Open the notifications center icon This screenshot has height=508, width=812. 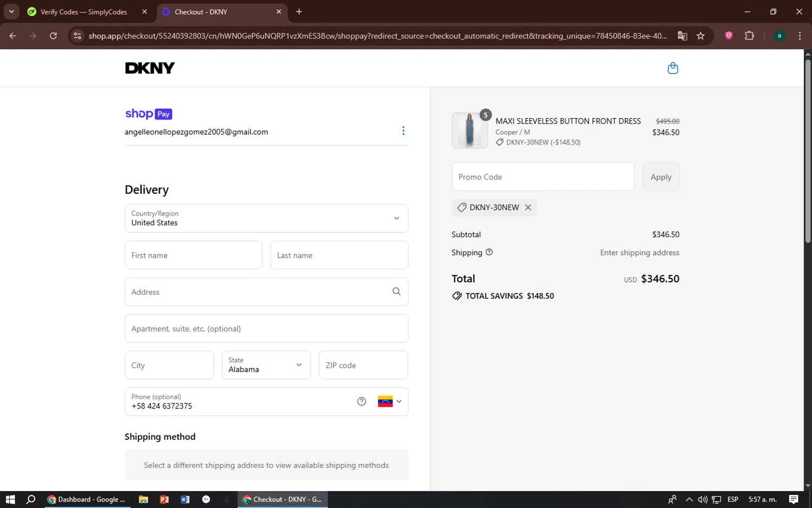pyautogui.click(x=794, y=499)
